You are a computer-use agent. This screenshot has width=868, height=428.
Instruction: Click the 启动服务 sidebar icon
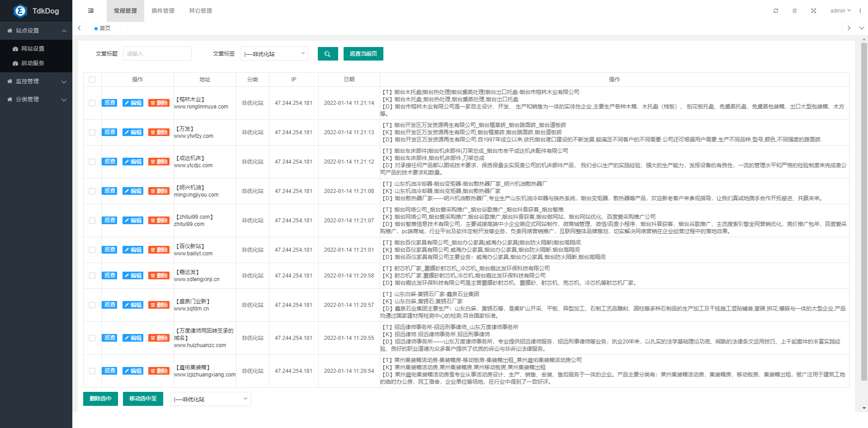[15, 63]
